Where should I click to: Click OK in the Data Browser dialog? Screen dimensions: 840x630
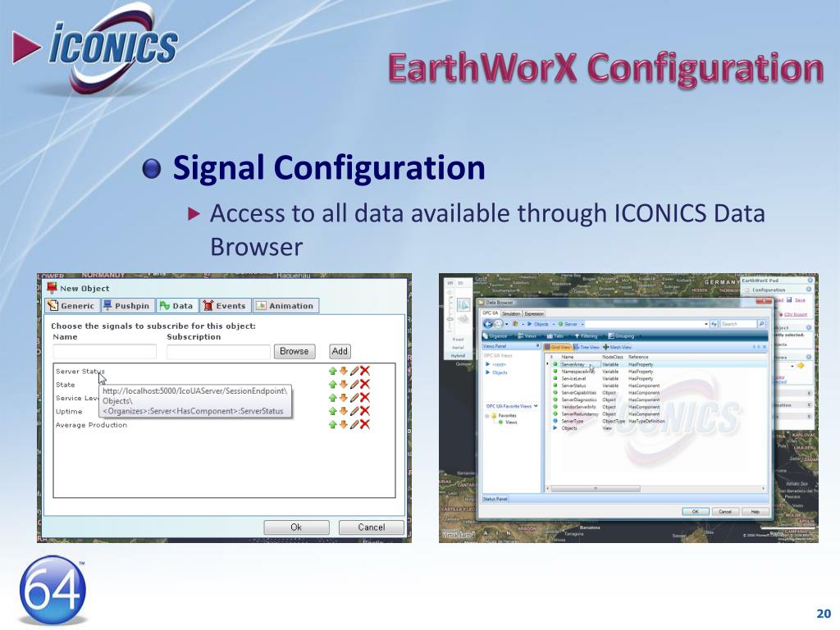(x=696, y=512)
